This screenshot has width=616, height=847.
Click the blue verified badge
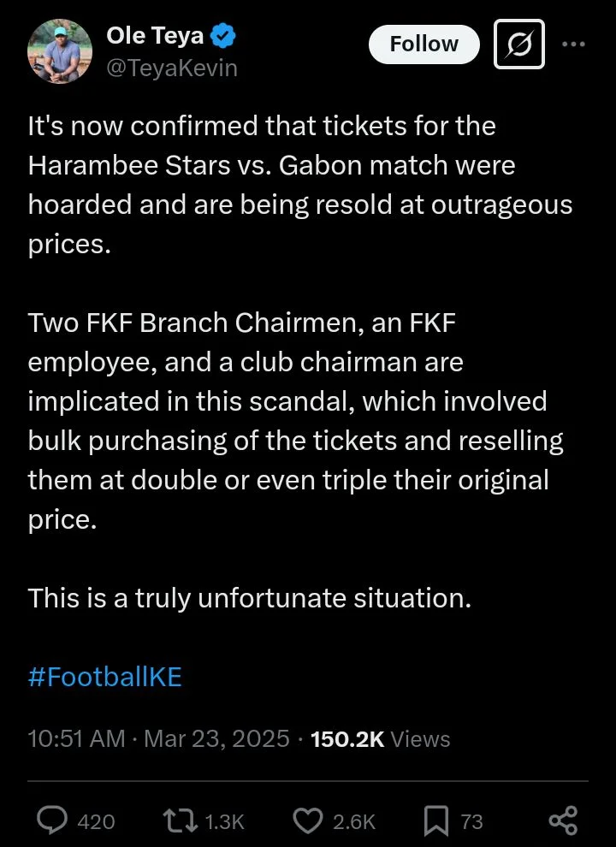point(224,36)
